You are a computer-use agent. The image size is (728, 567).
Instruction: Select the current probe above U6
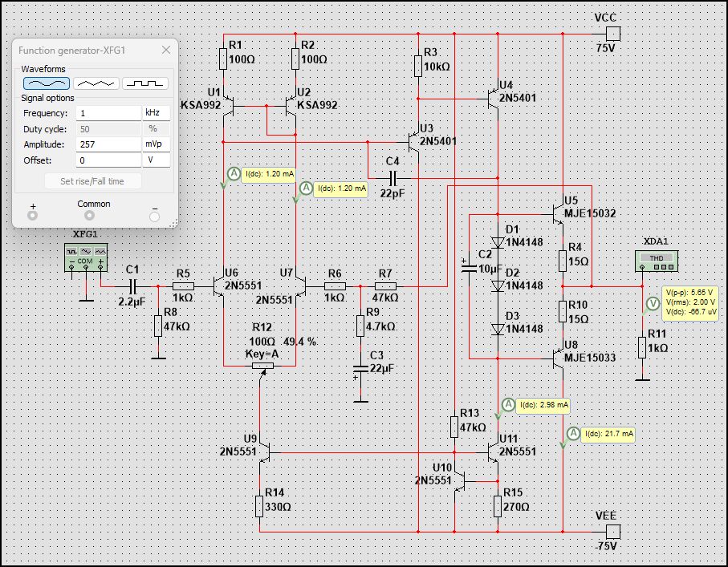(x=234, y=174)
